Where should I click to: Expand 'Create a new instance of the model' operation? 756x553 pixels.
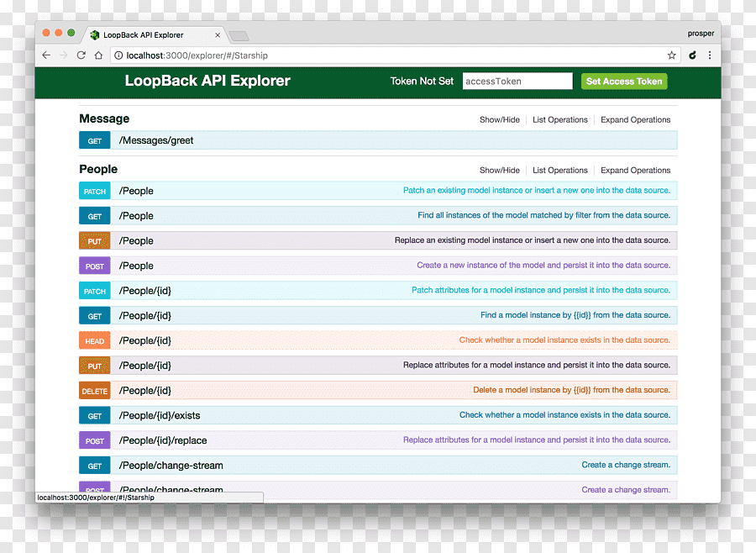pos(543,265)
